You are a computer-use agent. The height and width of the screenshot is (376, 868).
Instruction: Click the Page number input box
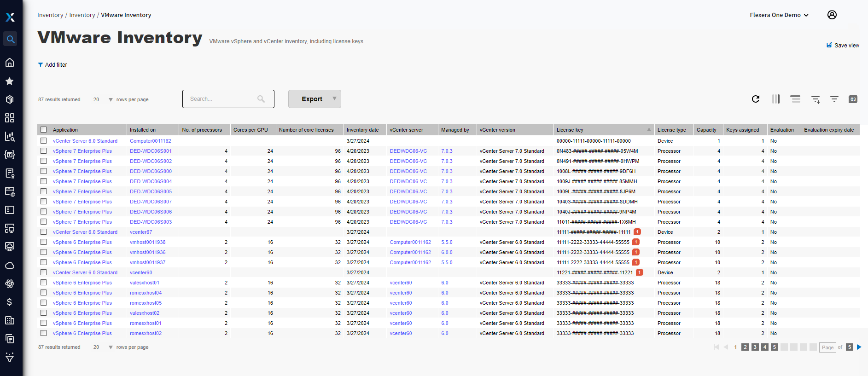(827, 347)
